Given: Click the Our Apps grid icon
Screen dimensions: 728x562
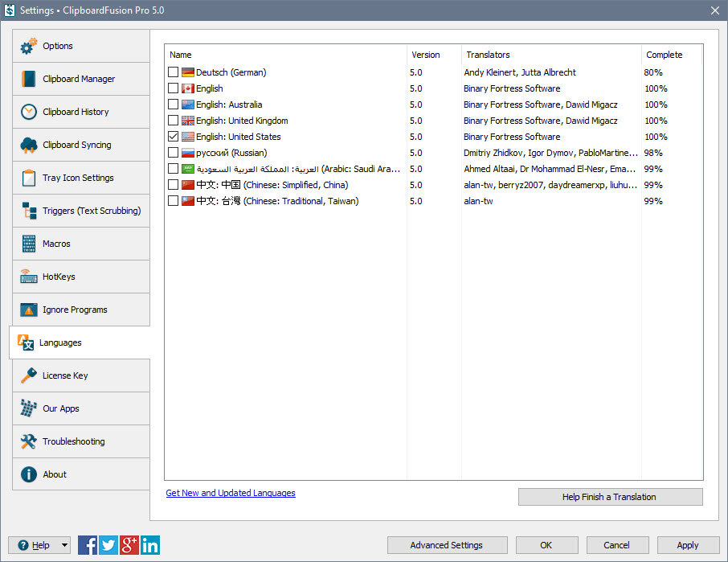Looking at the screenshot, I should click(29, 408).
